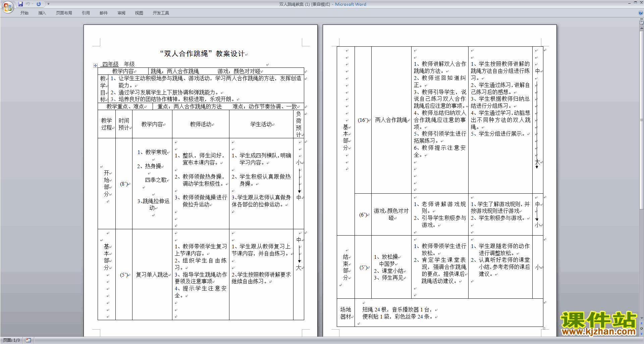Open the 审阅 ribbon tab

[121, 13]
